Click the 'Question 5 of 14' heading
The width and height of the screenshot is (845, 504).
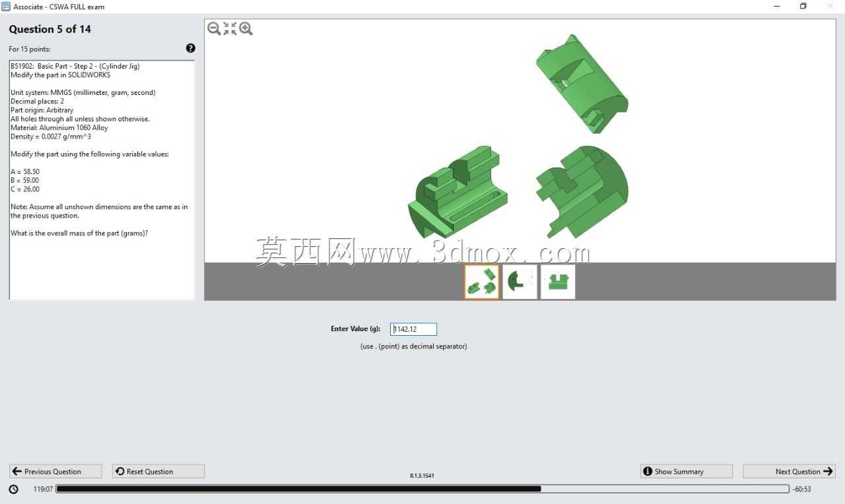(50, 29)
